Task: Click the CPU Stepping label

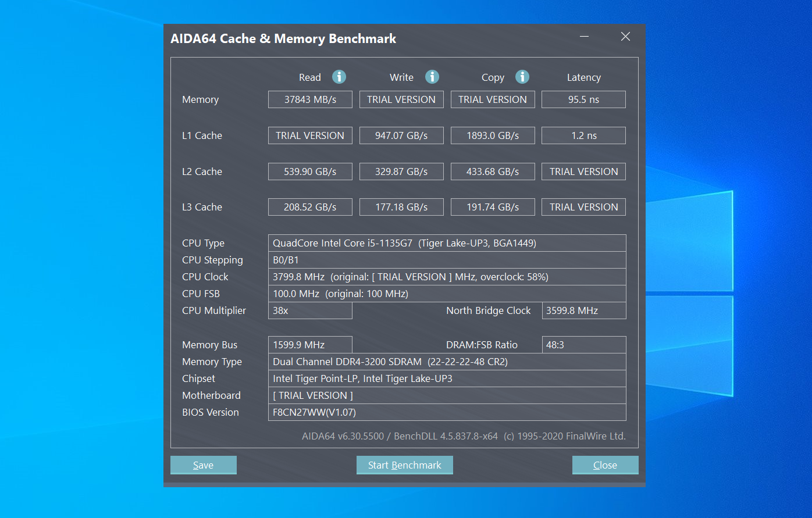Action: click(212, 260)
